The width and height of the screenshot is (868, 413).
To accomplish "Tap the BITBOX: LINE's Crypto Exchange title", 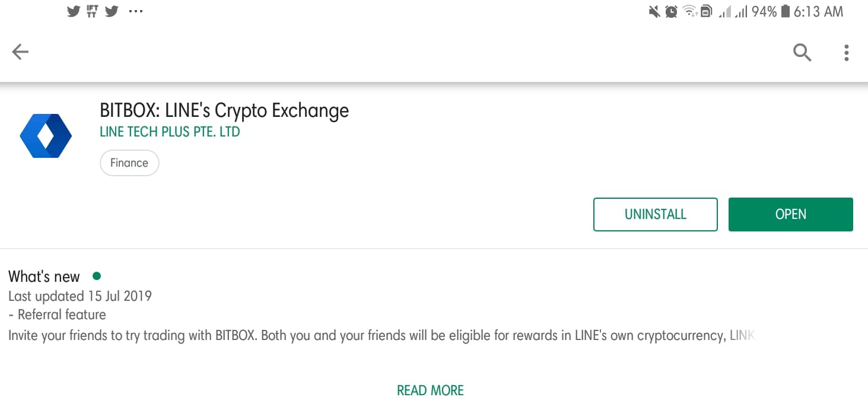I will (x=224, y=111).
